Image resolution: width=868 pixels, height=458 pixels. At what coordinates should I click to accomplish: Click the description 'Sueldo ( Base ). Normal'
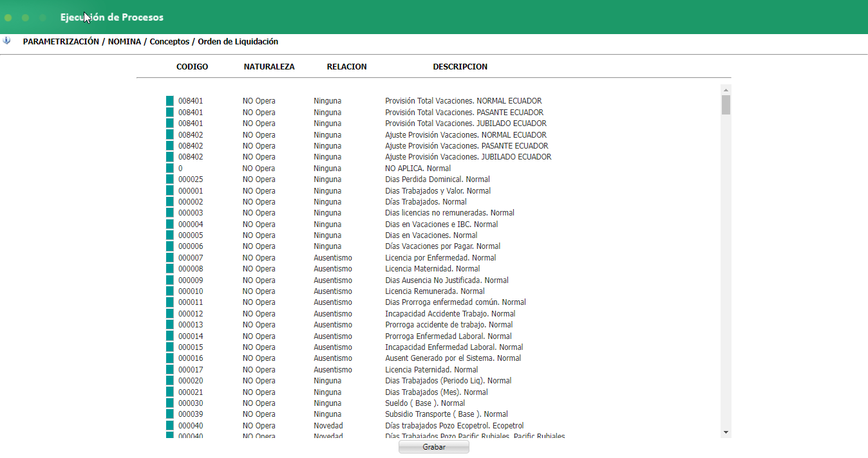[x=425, y=403]
